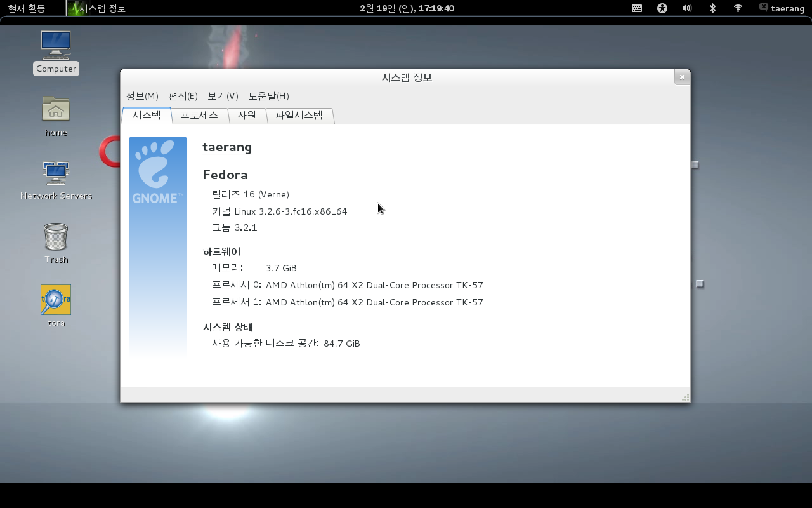Click the keyboard icon in top panel
812x508 pixels.
coord(637,8)
